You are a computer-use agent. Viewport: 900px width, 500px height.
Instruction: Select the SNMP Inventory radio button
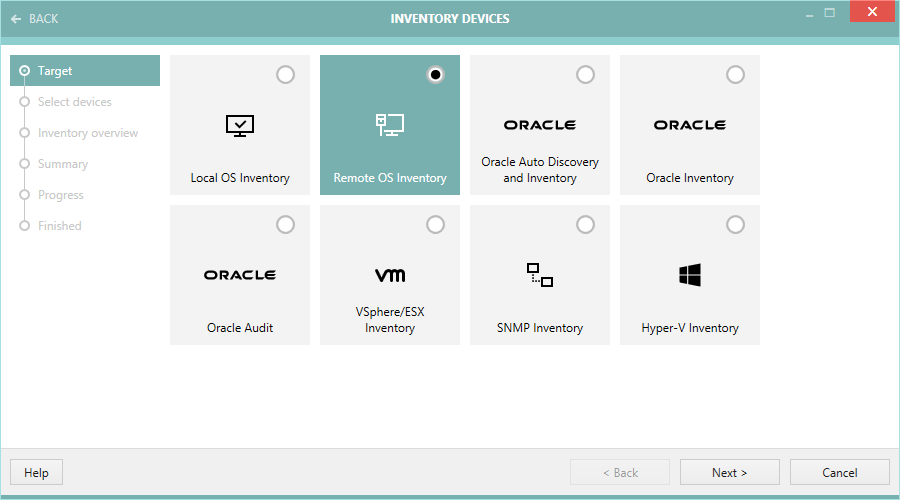[x=585, y=225]
